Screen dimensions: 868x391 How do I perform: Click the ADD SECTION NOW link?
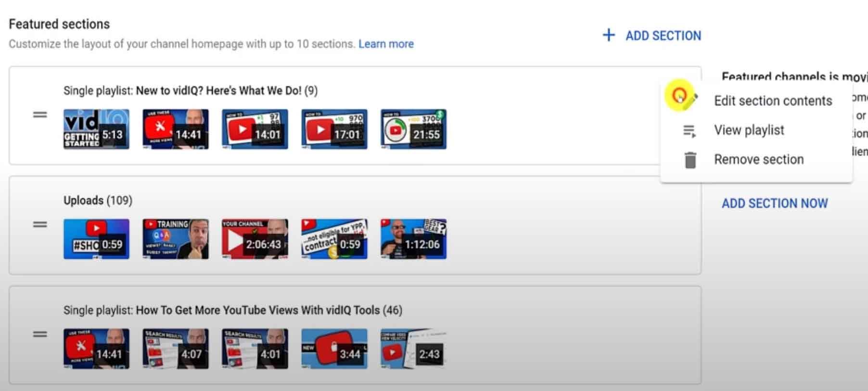click(x=775, y=203)
